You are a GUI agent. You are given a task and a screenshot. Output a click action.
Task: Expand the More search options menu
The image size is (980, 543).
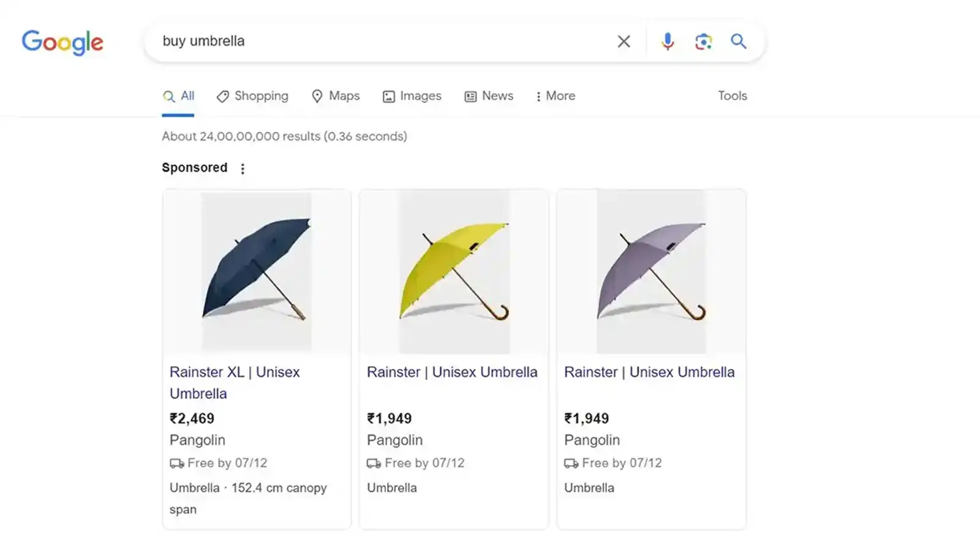point(554,96)
